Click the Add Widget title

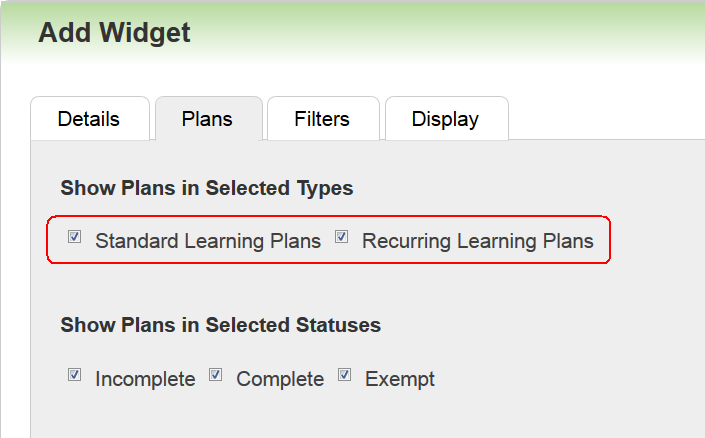tap(114, 33)
